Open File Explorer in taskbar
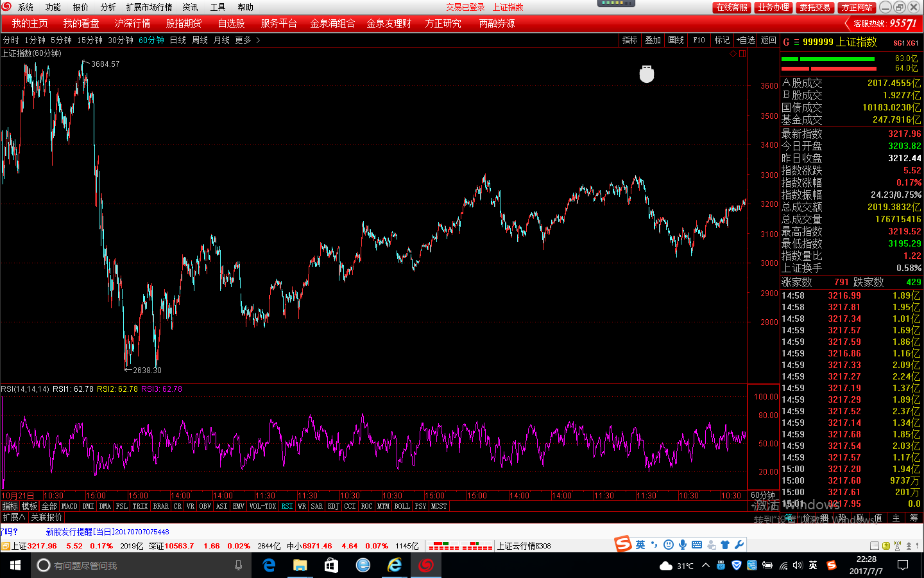The width and height of the screenshot is (924, 578). point(300,565)
